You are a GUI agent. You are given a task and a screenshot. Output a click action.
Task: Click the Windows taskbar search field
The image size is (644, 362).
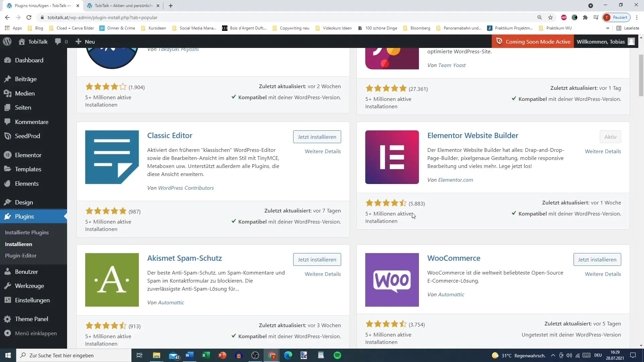coord(74,355)
